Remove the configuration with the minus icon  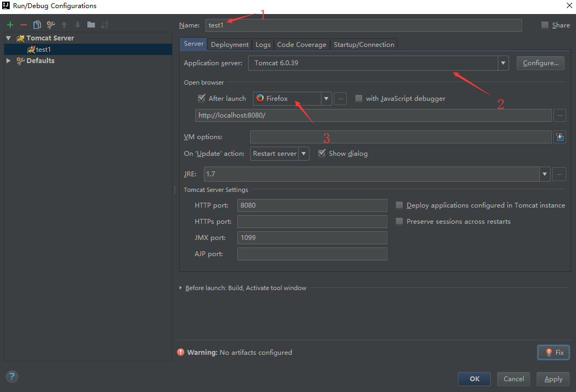pyautogui.click(x=24, y=25)
